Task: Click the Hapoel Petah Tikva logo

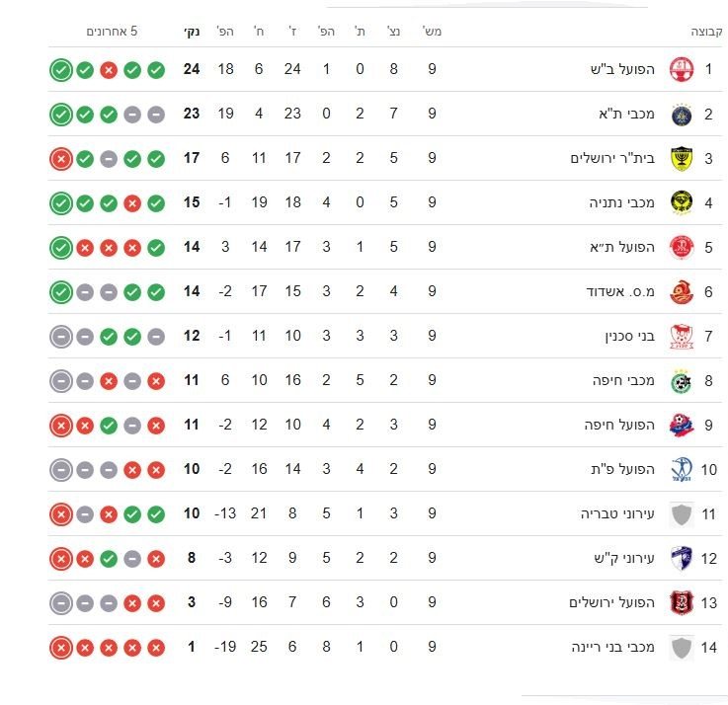Action: coord(681,470)
